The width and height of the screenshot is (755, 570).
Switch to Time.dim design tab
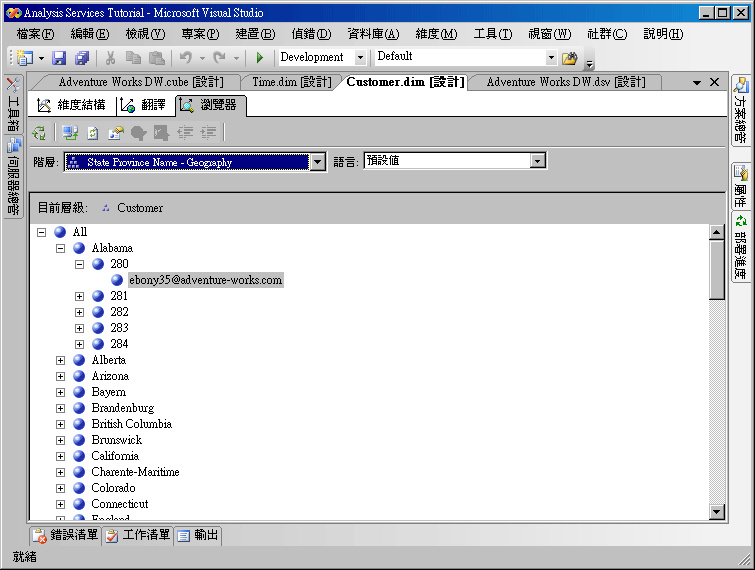(x=292, y=82)
